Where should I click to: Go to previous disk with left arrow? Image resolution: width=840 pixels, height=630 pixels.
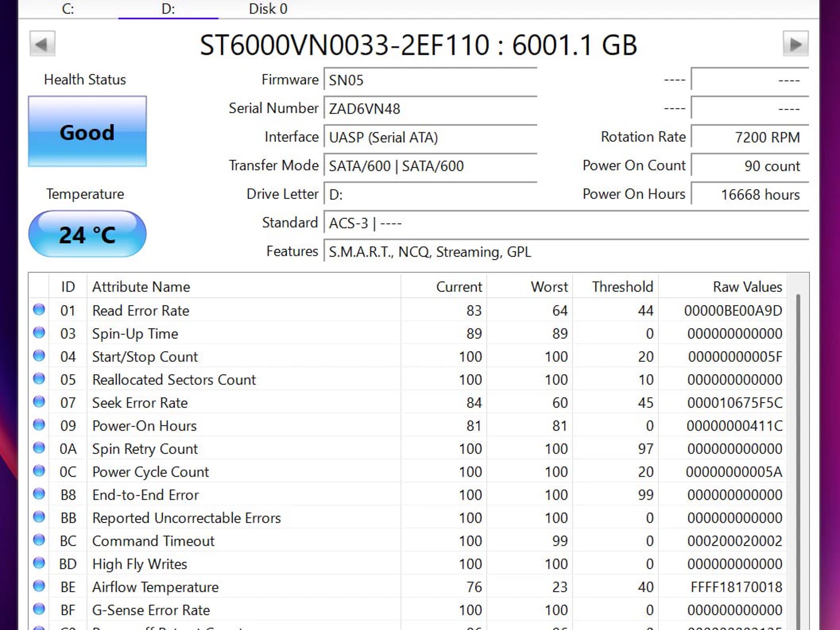pos(42,43)
